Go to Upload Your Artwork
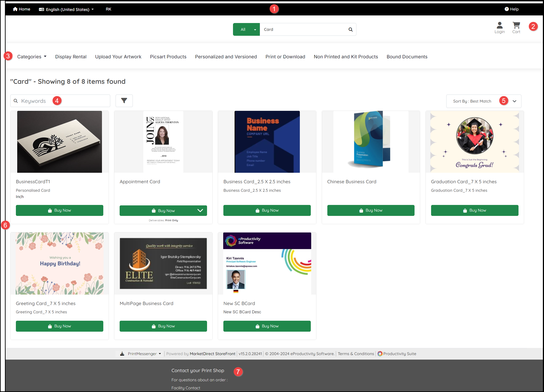The height and width of the screenshot is (392, 544). [x=118, y=57]
